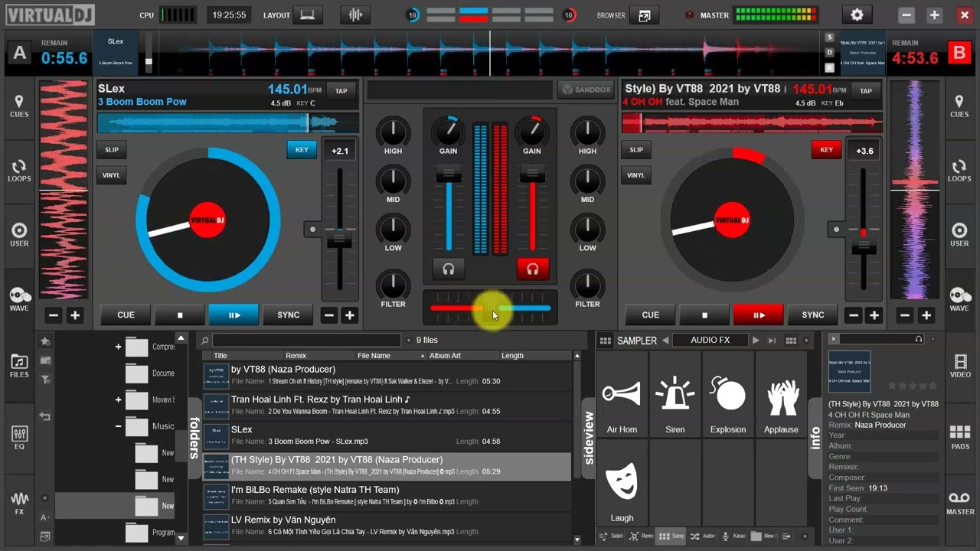Open the Automix tab
The height and width of the screenshot is (551, 980).
point(702,536)
